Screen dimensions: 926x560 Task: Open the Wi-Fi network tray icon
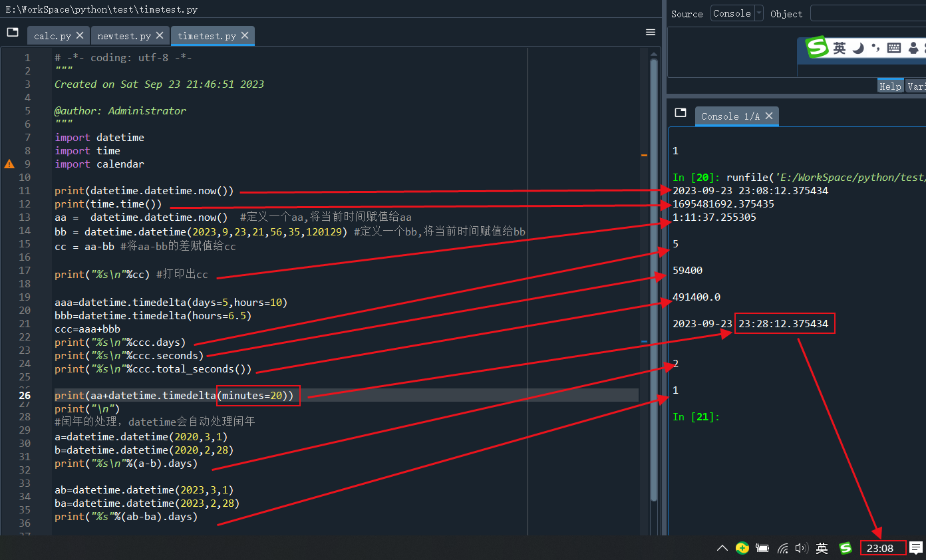point(783,548)
